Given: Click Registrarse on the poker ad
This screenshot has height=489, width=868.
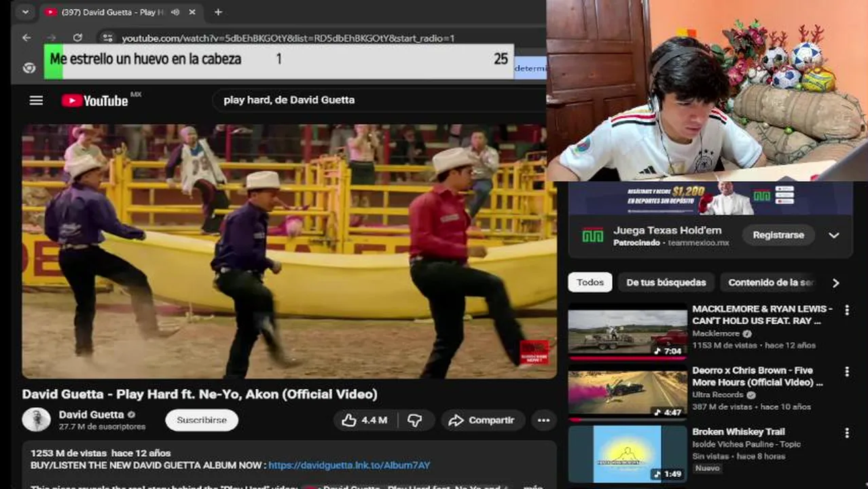Looking at the screenshot, I should coord(778,235).
